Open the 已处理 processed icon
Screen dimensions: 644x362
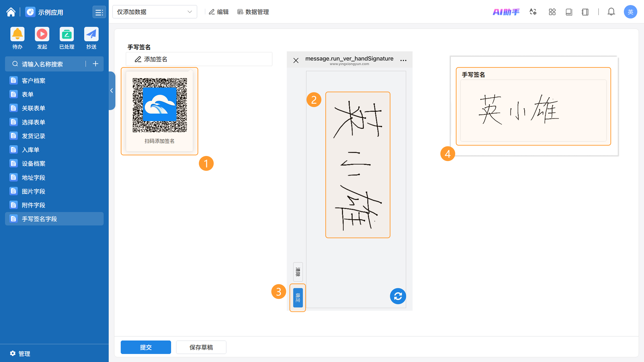point(67,34)
